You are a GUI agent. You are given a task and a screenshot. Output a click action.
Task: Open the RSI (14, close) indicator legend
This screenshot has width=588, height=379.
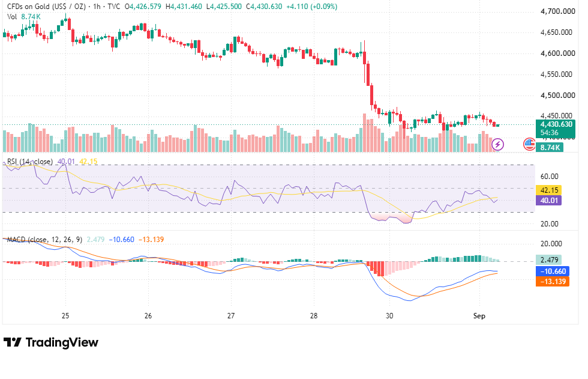click(30, 162)
